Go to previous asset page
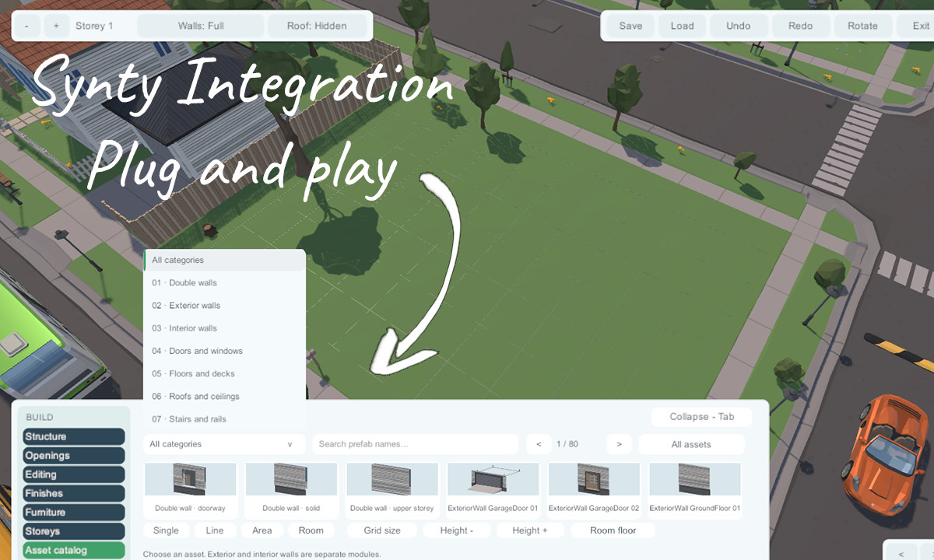The image size is (934, 560). (539, 444)
